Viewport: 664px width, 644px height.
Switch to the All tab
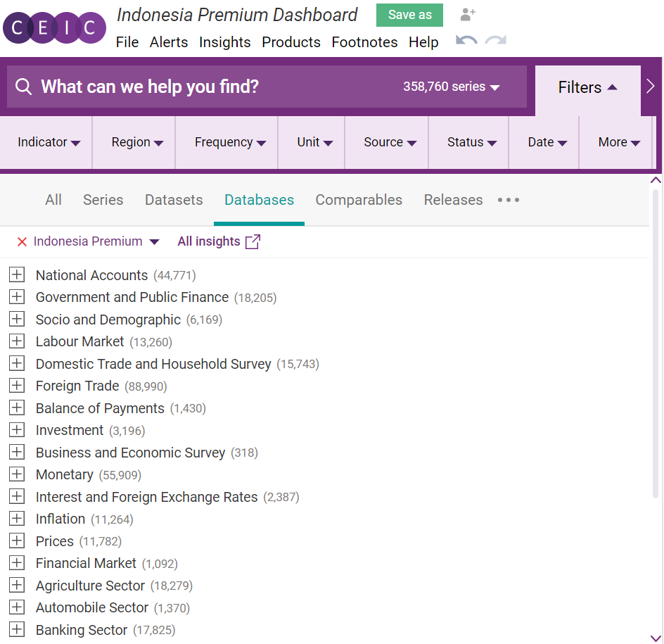(53, 200)
